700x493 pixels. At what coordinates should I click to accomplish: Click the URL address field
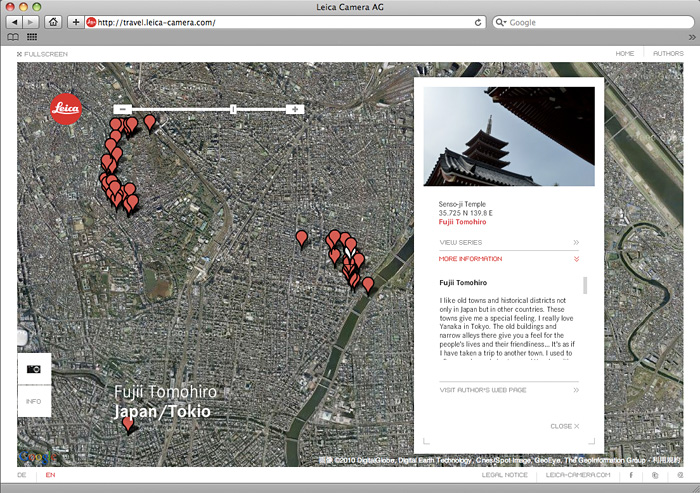[285, 22]
